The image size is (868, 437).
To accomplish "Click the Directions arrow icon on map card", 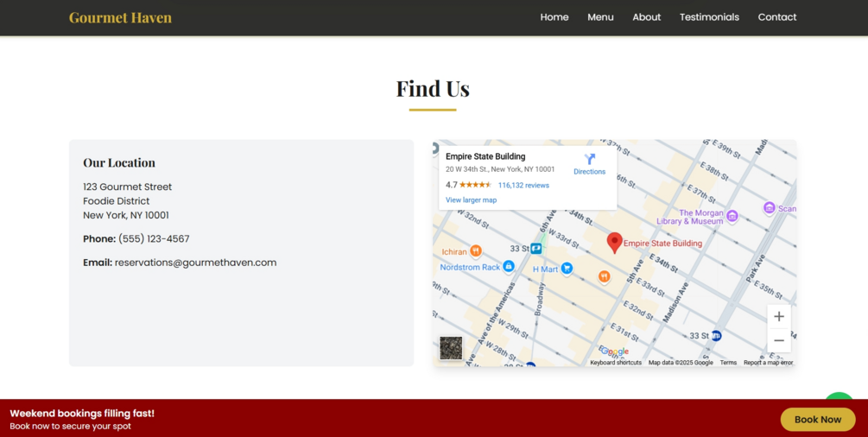I will tap(590, 159).
